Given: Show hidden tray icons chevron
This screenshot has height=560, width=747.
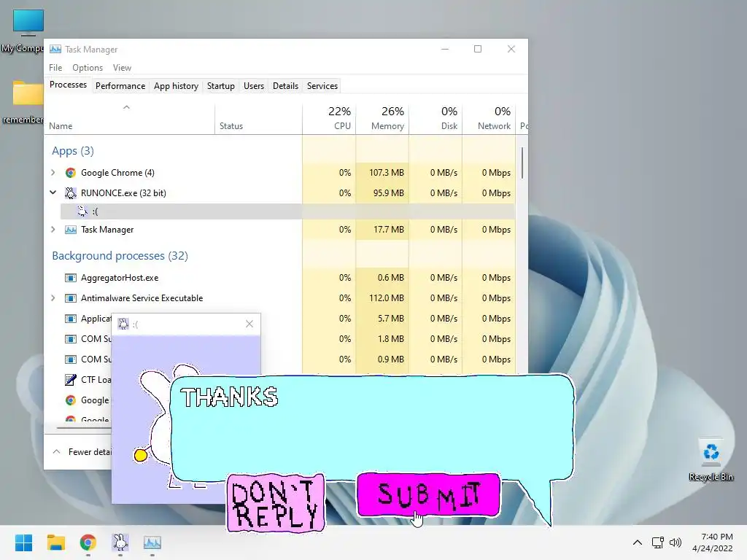Looking at the screenshot, I should [x=638, y=542].
